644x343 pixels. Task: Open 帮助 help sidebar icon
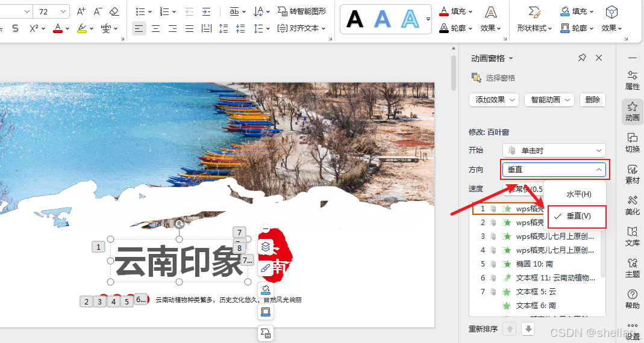pyautogui.click(x=632, y=300)
